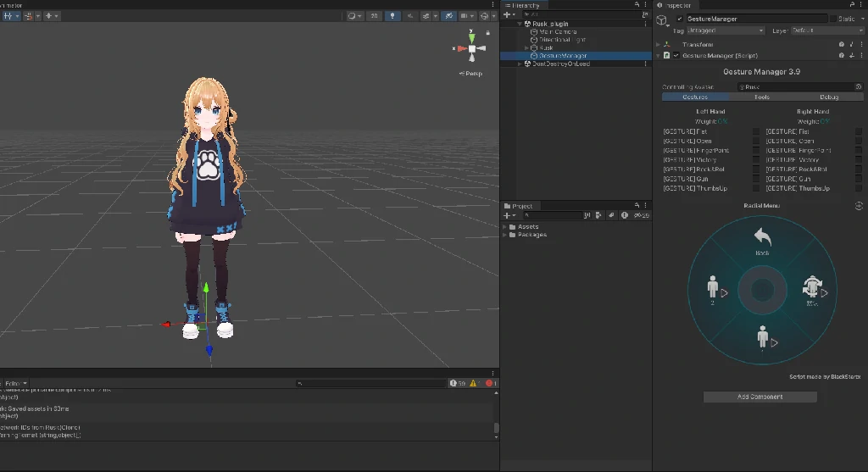The image size is (868, 472).
Task: Click the Add Component button
Action: pos(760,397)
